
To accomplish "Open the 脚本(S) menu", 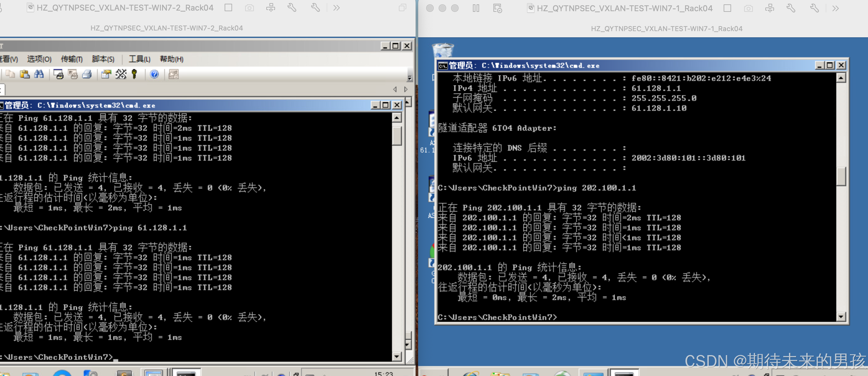I will [103, 59].
